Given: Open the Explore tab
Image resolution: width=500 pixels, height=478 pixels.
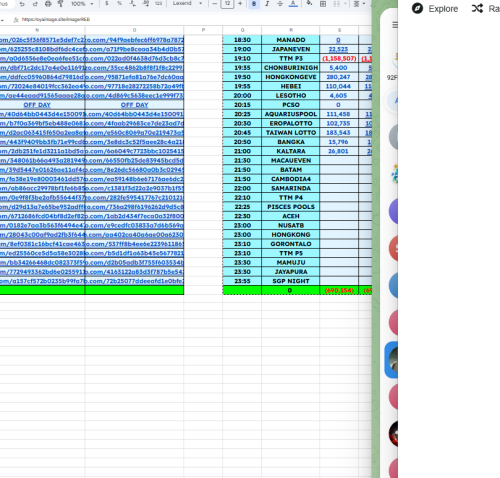Looking at the screenshot, I should click(435, 9).
